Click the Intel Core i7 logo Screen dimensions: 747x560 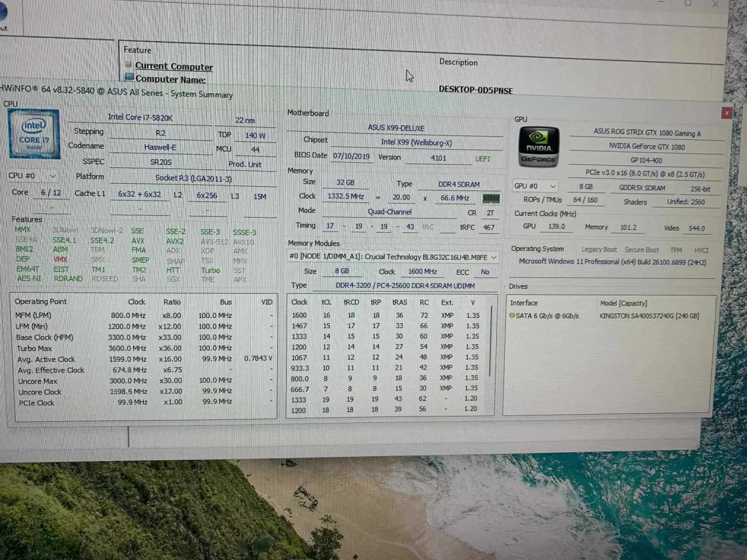[x=34, y=134]
